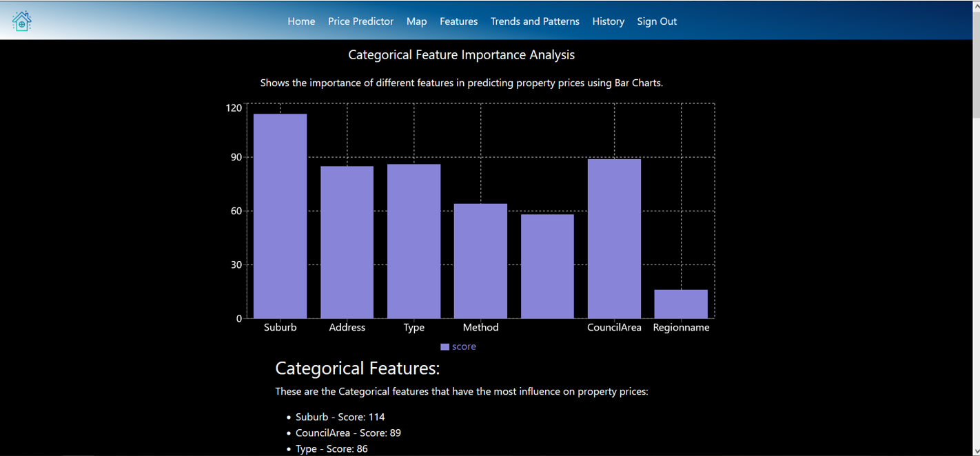
Task: Click the Type bar in the chart
Action: [414, 241]
